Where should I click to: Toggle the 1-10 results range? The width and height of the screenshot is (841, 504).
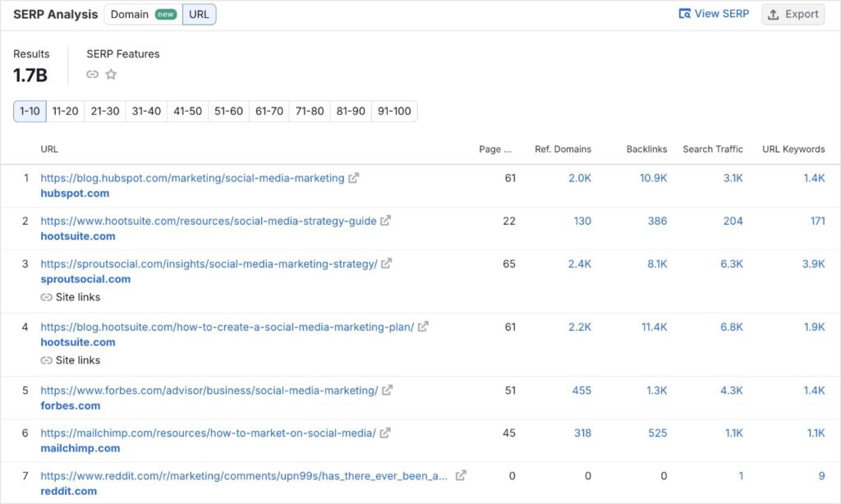click(29, 111)
